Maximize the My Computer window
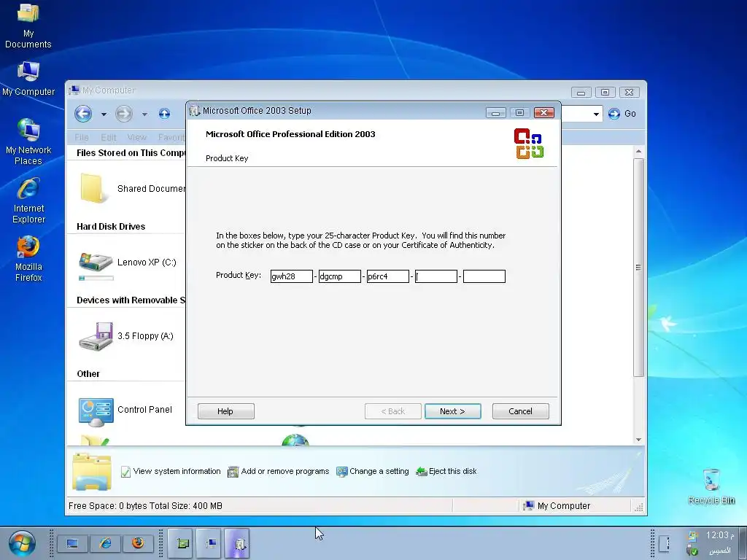The image size is (747, 560). (605, 93)
